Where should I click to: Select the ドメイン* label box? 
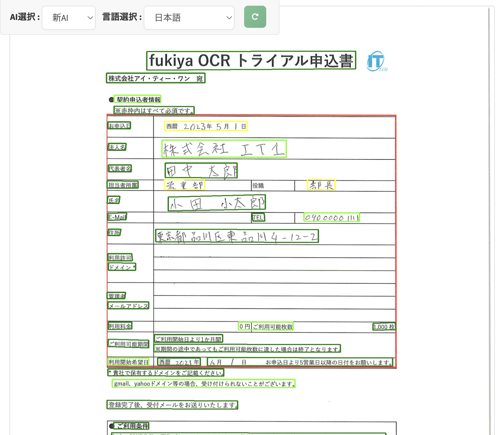point(122,267)
